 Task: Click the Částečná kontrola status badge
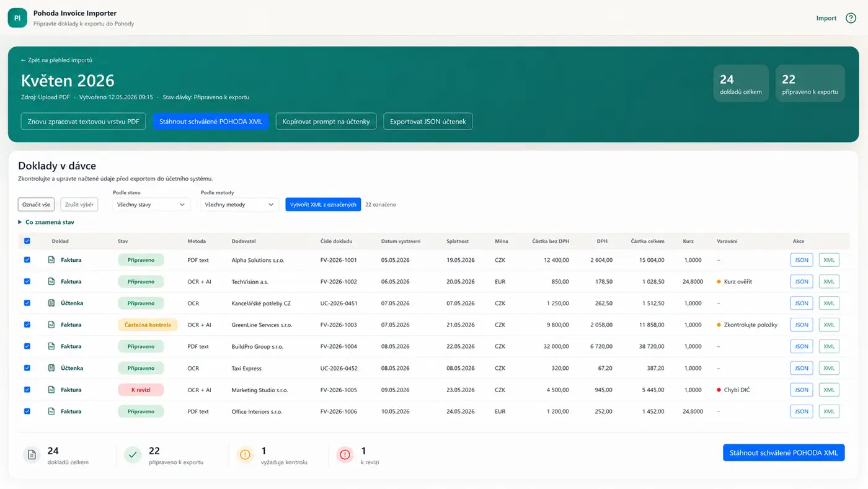148,325
